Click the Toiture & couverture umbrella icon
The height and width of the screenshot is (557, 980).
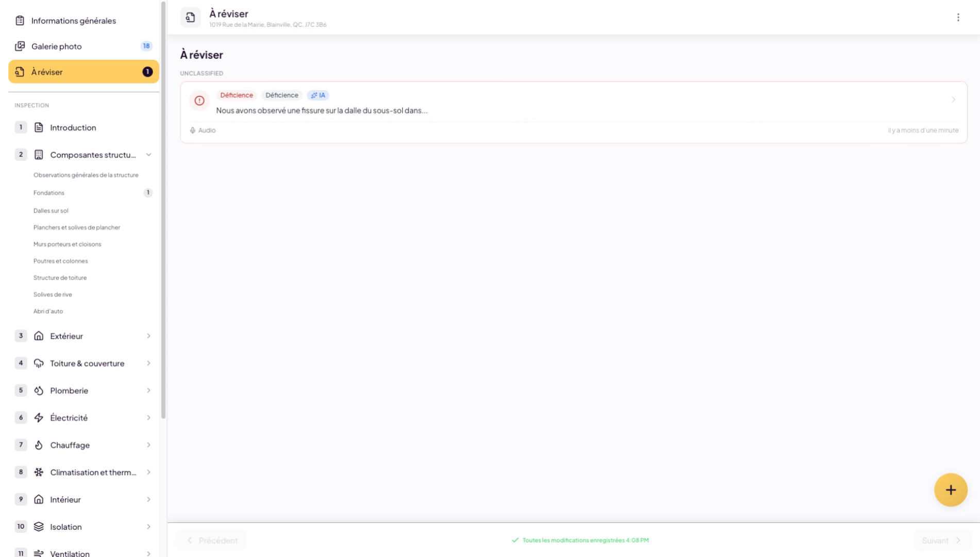(x=39, y=364)
